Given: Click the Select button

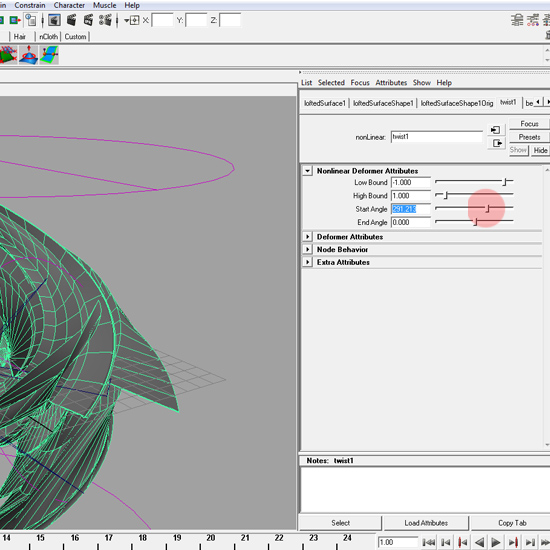Looking at the screenshot, I should coord(341,523).
